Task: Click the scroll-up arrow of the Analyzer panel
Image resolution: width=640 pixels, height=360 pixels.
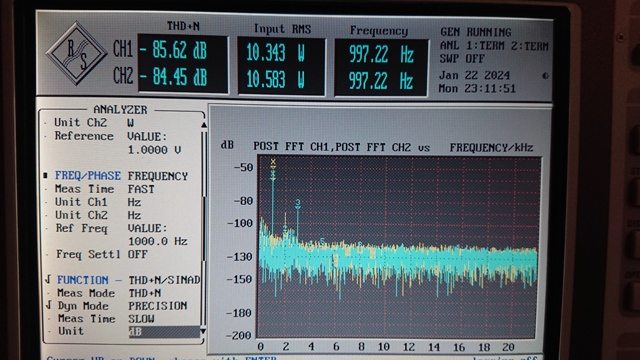Action: point(204,124)
